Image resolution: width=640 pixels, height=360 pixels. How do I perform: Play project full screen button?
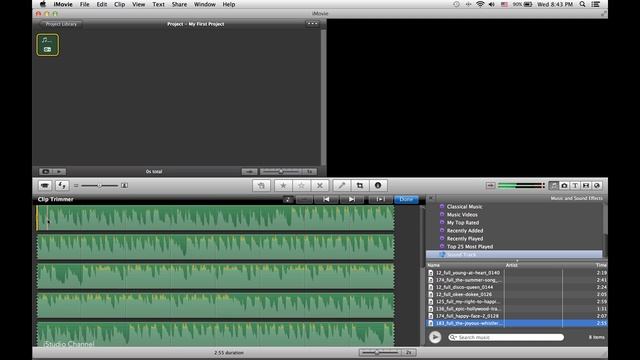tap(45, 171)
